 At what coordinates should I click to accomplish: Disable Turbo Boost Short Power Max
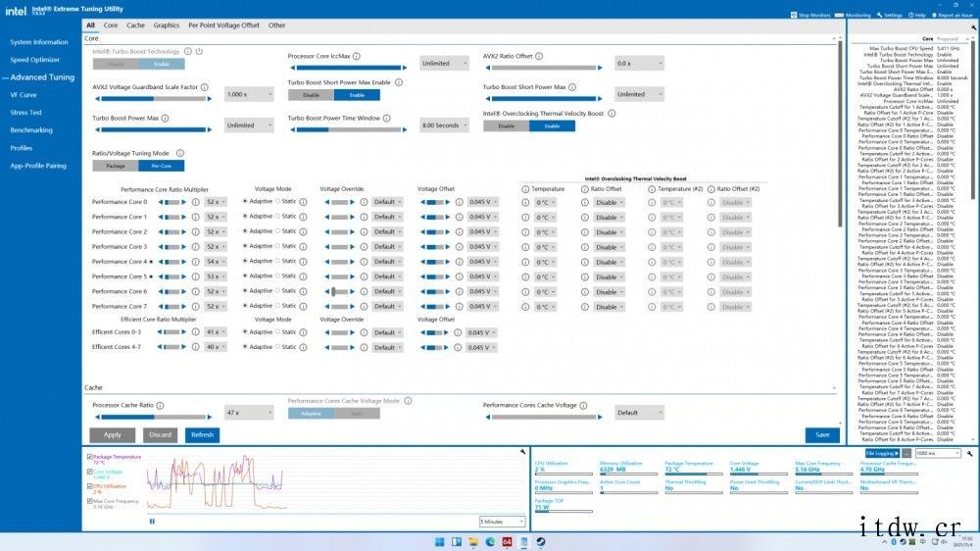click(x=311, y=95)
